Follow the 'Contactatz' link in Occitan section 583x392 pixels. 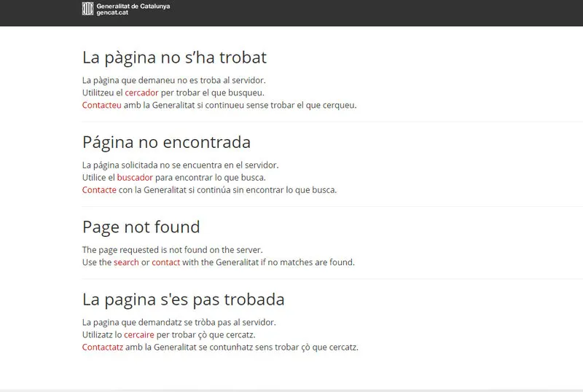pyautogui.click(x=103, y=348)
